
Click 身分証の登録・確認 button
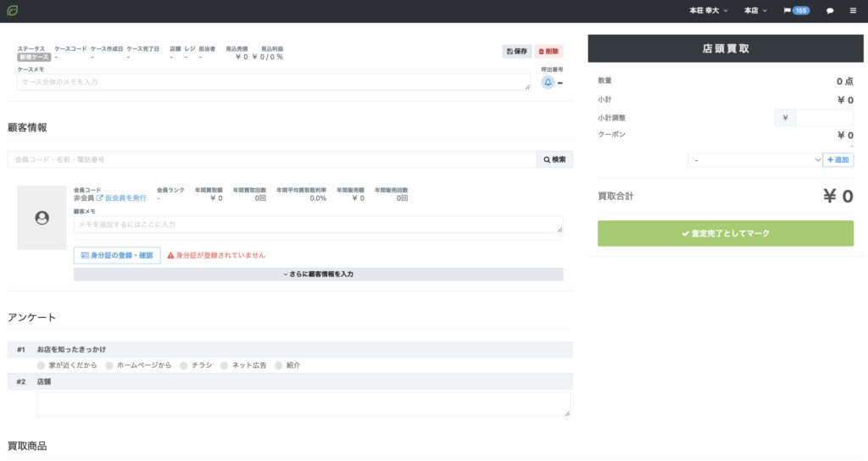point(117,255)
